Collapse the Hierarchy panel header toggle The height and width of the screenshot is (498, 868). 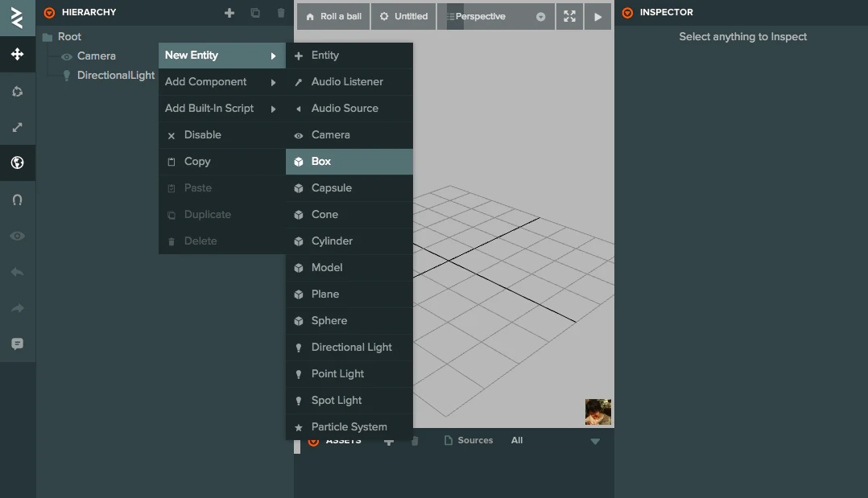(x=49, y=12)
